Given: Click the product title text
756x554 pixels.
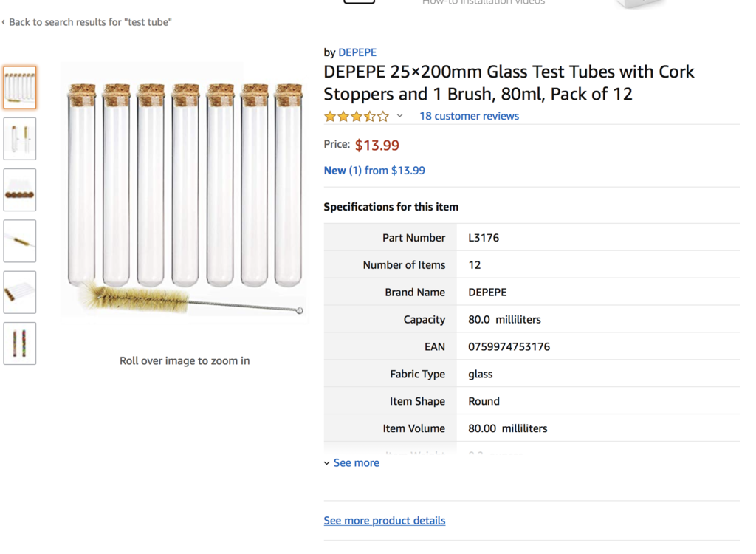Looking at the screenshot, I should pyautogui.click(x=509, y=83).
